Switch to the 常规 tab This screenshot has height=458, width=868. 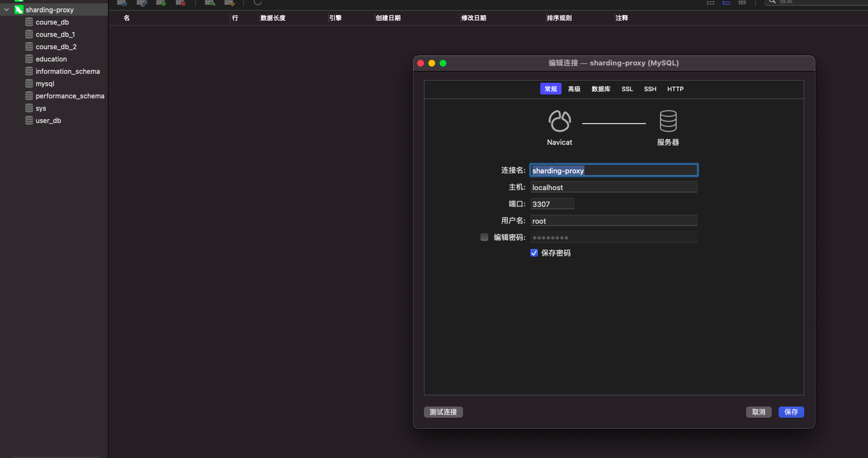[x=551, y=89]
